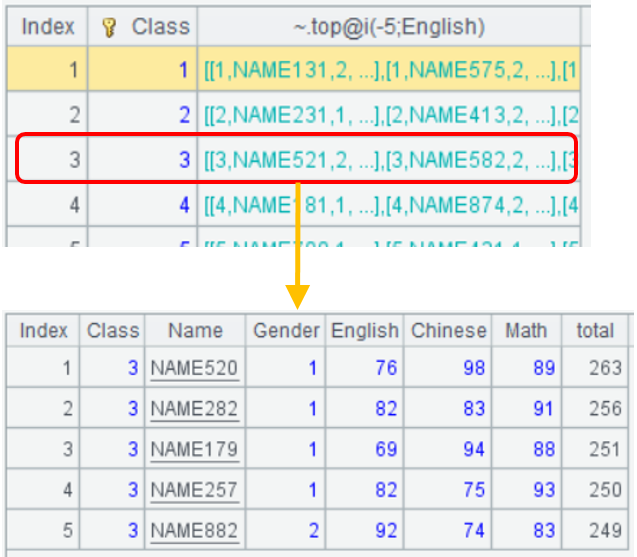Select the top table's Index column header
The width and height of the screenshot is (637, 557).
(48, 26)
